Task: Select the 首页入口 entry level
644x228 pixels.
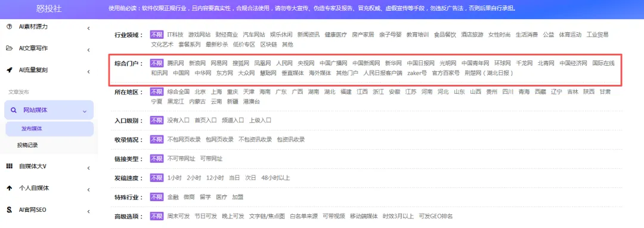Action: coord(205,121)
